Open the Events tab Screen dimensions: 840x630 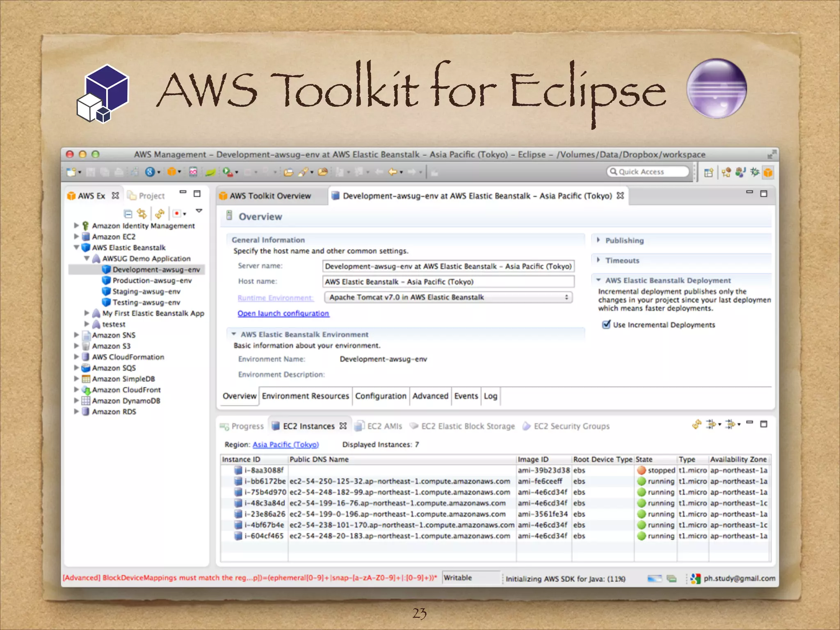point(466,396)
